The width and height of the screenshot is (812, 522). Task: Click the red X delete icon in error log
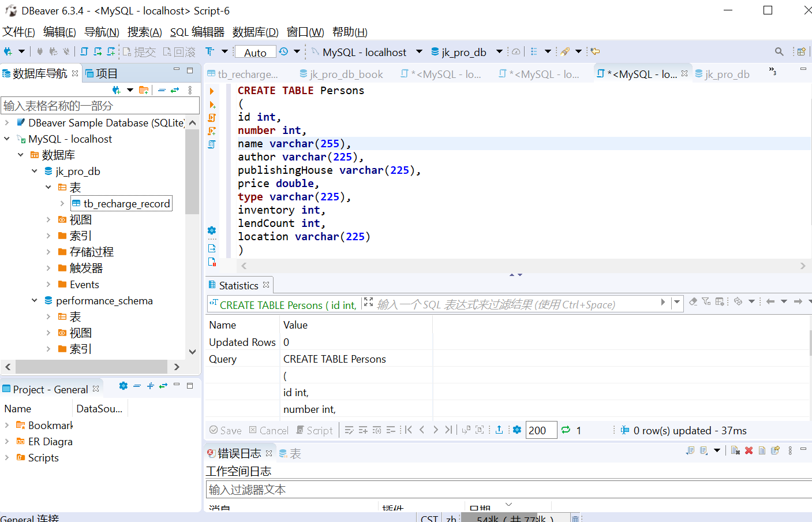pos(749,450)
